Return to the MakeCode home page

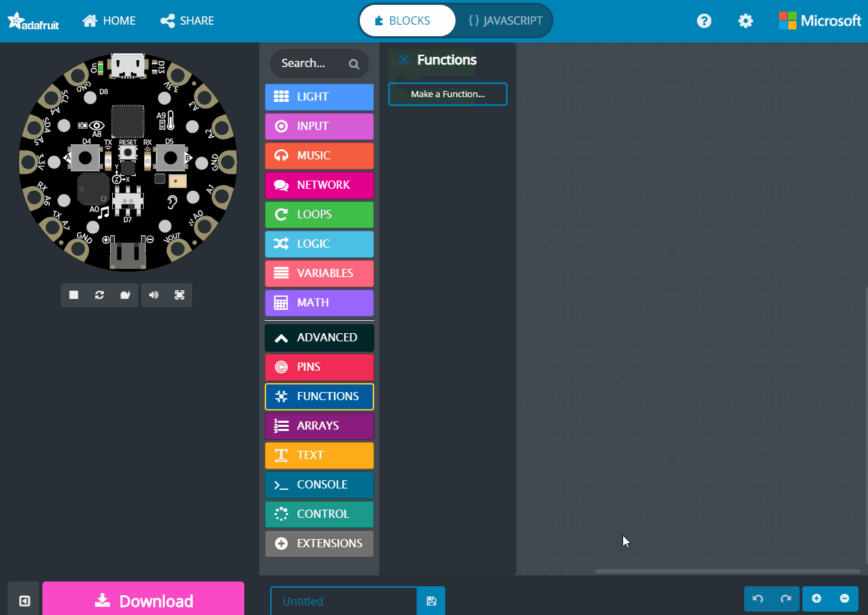[x=108, y=21]
